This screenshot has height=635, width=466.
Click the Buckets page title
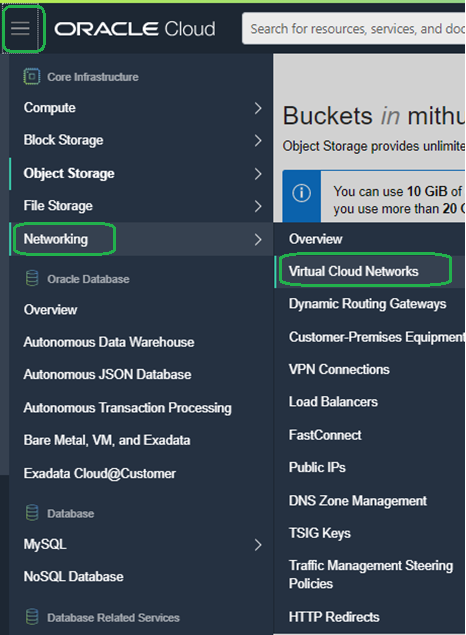374,116
